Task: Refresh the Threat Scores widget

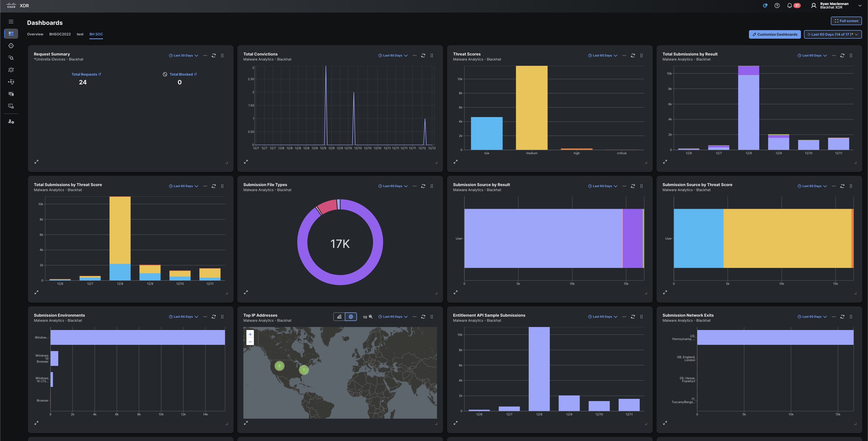Action: pyautogui.click(x=633, y=55)
